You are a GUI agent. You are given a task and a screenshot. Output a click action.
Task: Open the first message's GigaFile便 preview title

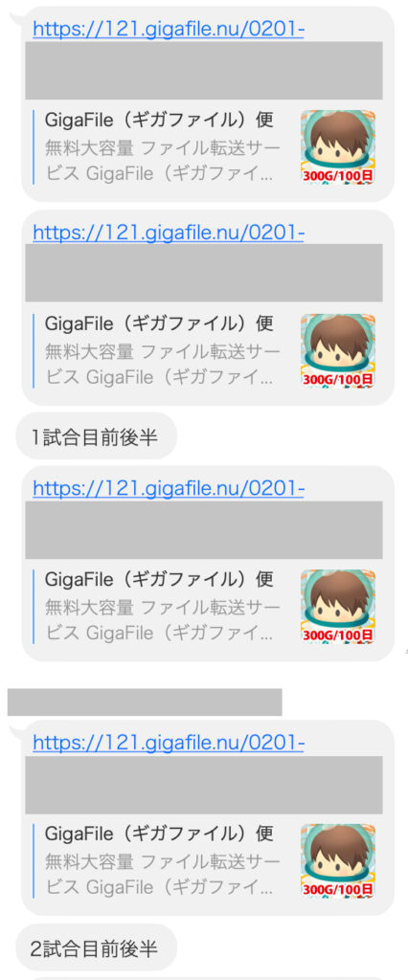pyautogui.click(x=160, y=120)
